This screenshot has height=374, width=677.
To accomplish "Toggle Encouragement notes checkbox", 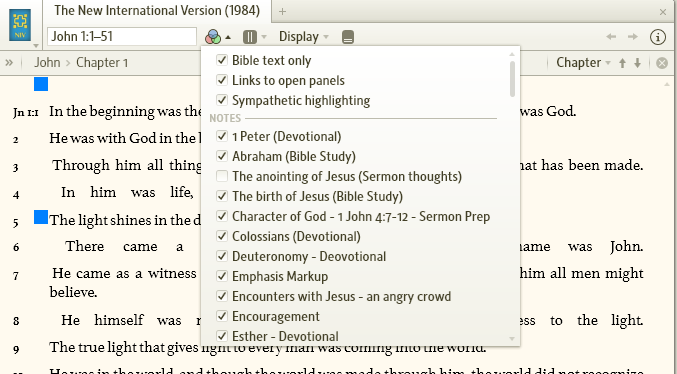I will point(222,316).
